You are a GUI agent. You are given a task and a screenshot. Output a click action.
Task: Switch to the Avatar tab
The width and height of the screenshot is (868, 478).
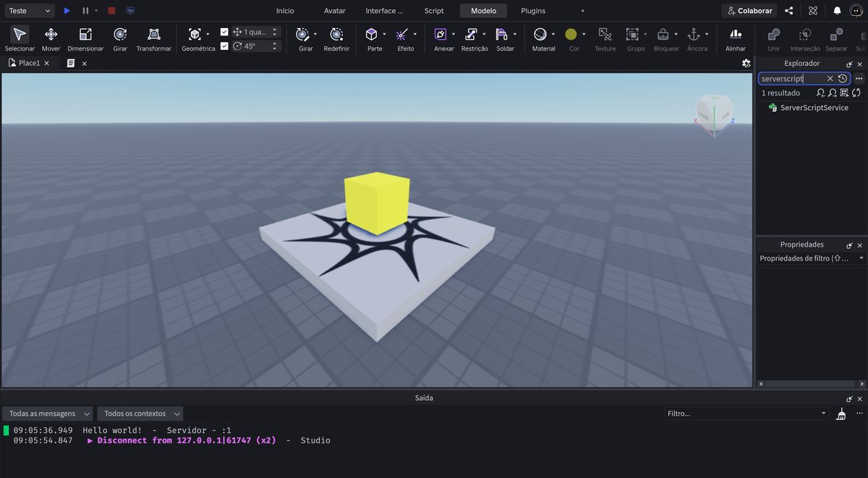point(334,11)
